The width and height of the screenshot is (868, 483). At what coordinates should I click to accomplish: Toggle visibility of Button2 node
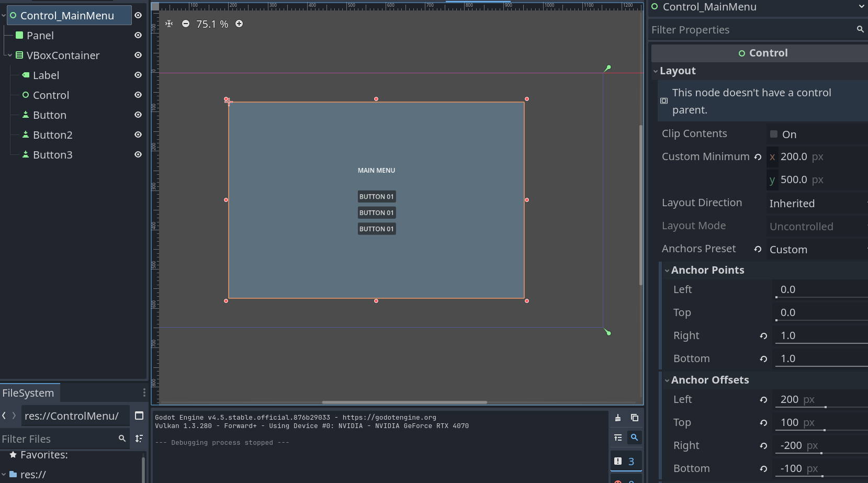138,135
